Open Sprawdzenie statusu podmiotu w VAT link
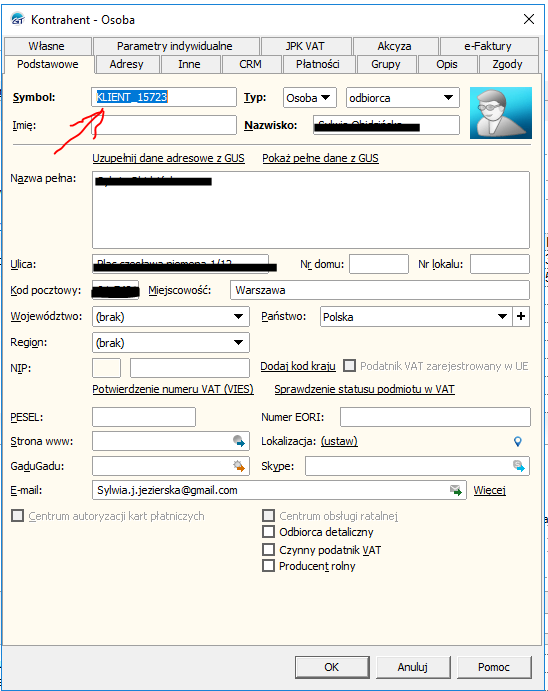 (x=364, y=389)
